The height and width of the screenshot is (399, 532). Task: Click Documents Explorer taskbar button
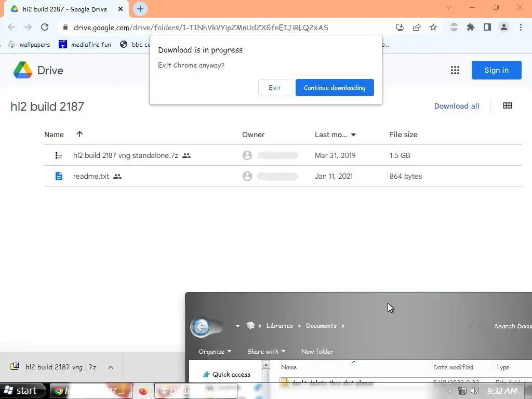(x=196, y=391)
